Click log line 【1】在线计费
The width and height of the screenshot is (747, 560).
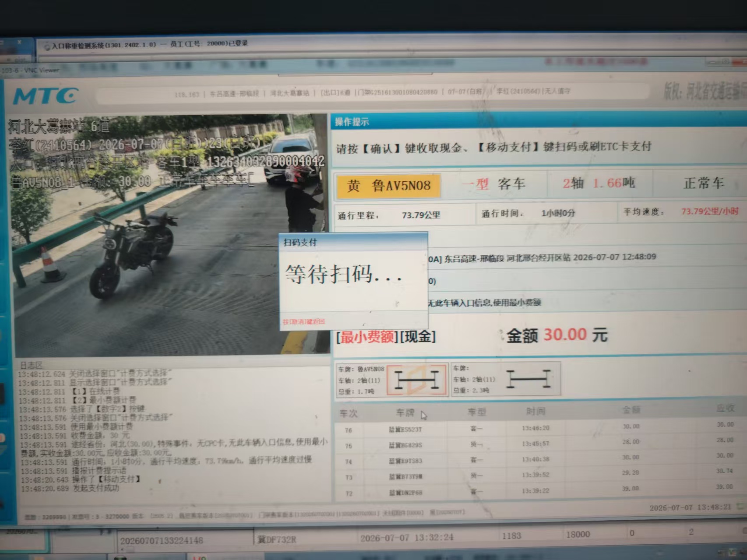click(70, 391)
